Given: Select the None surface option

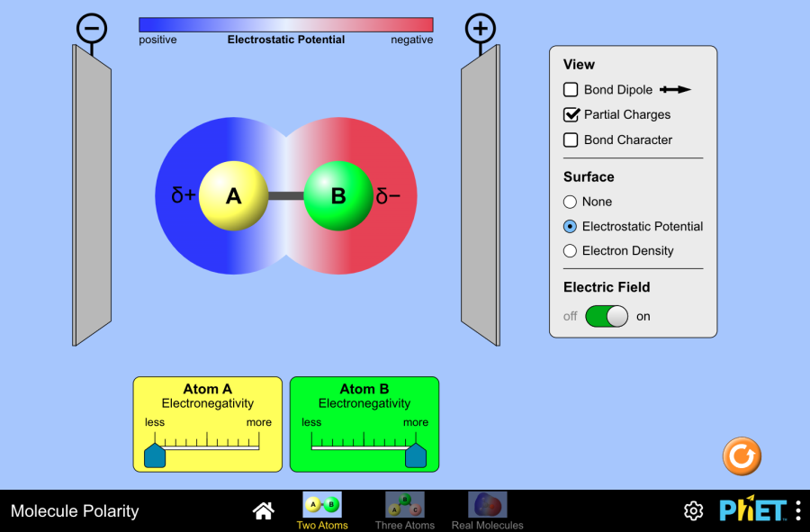Looking at the screenshot, I should pyautogui.click(x=570, y=202).
